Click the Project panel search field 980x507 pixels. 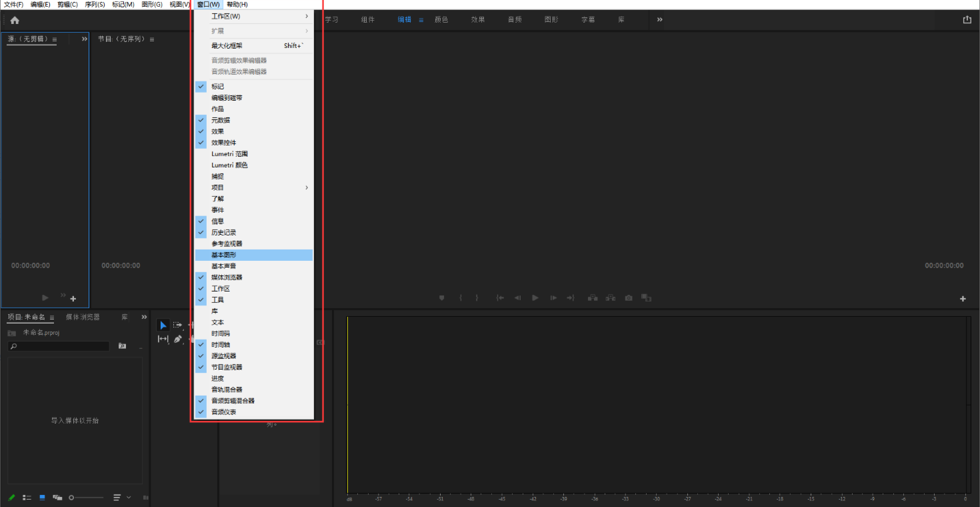[59, 346]
